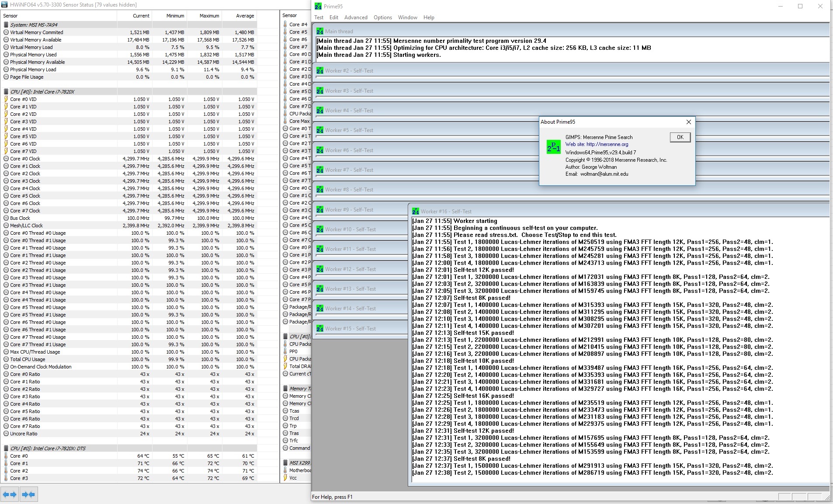
Task: Select the Max CPU/Thread Usage row
Action: [129, 352]
